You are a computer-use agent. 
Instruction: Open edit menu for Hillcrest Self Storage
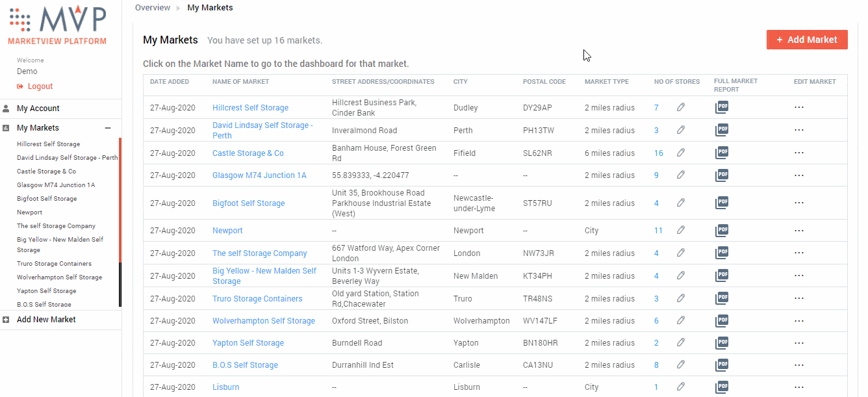tap(799, 108)
